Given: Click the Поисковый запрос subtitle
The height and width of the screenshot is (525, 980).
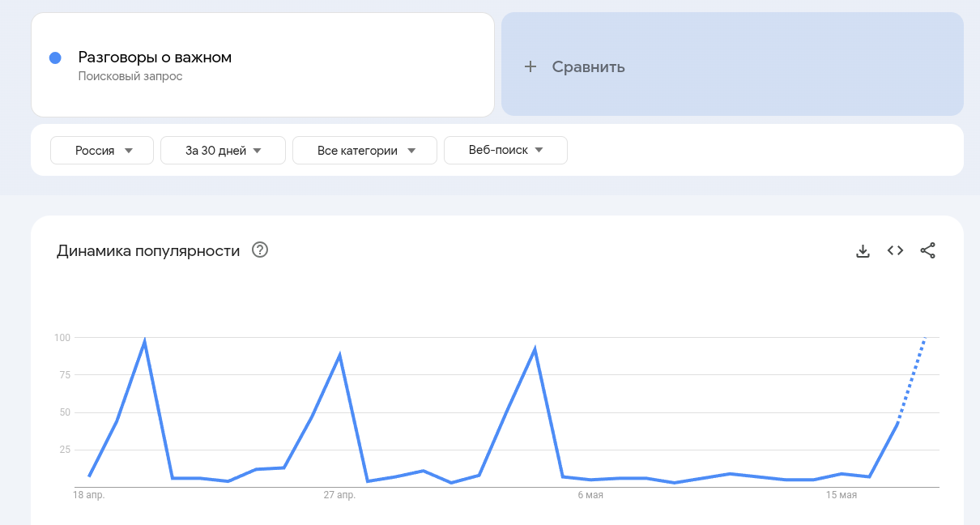Looking at the screenshot, I should tap(130, 76).
